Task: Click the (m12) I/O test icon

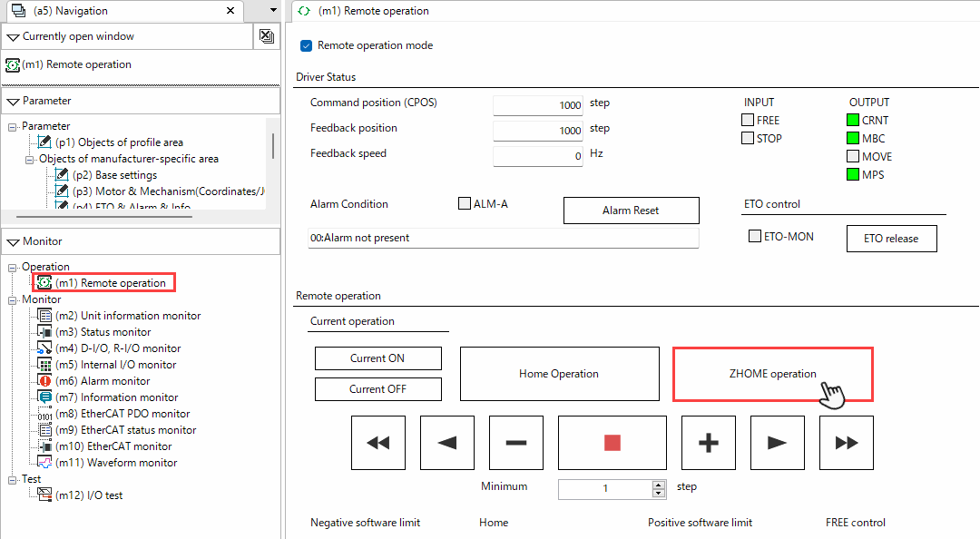Action: tap(45, 495)
